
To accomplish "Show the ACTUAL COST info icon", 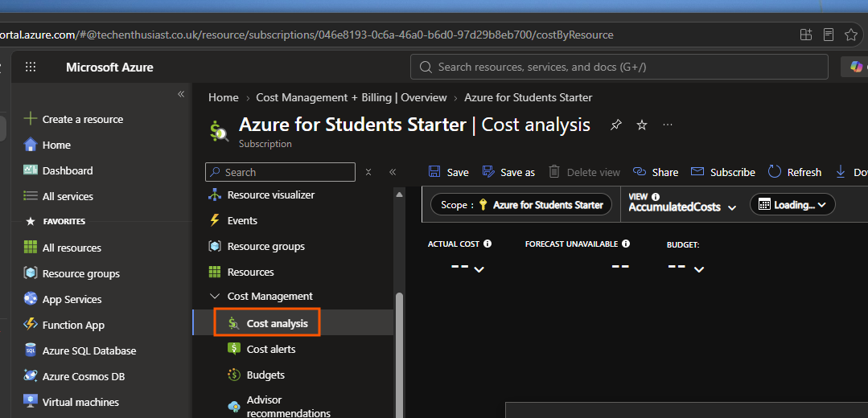I will (487, 244).
